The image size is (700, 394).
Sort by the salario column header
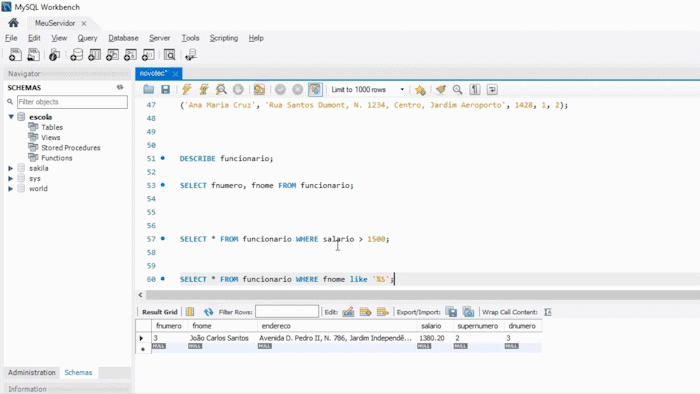[x=431, y=326]
